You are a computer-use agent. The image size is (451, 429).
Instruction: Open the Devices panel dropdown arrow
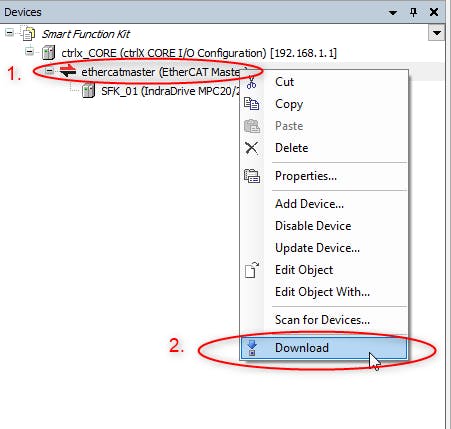click(393, 13)
